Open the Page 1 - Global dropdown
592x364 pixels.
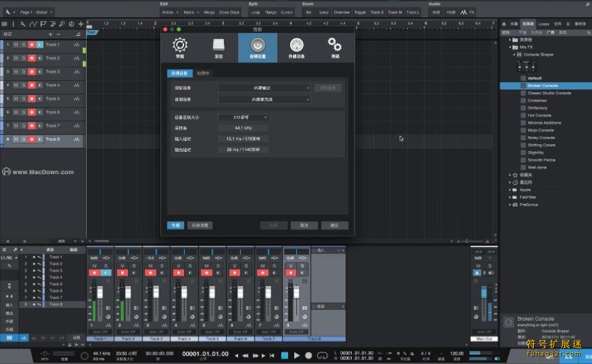[36, 12]
